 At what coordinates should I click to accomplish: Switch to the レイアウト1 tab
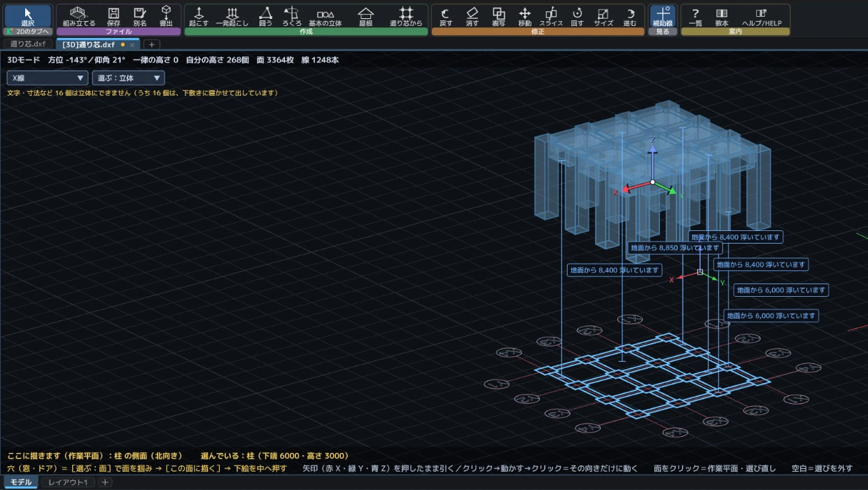[67, 482]
